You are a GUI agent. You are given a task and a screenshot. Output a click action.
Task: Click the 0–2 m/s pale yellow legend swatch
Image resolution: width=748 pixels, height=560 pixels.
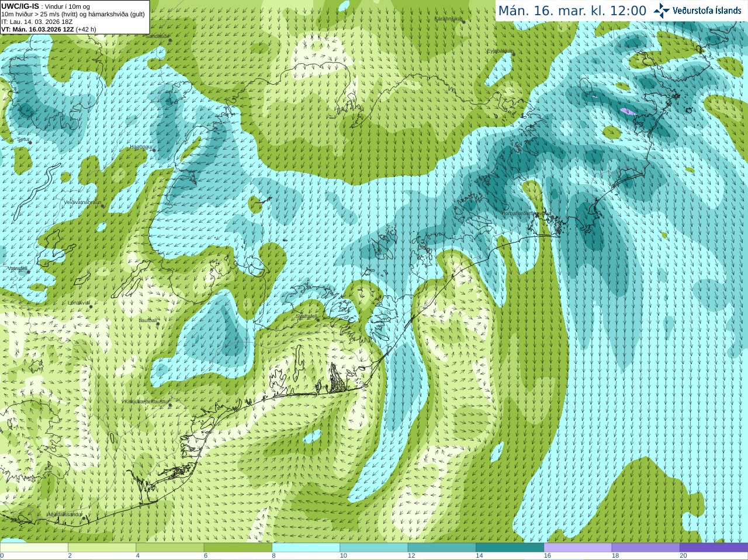[x=34, y=548]
